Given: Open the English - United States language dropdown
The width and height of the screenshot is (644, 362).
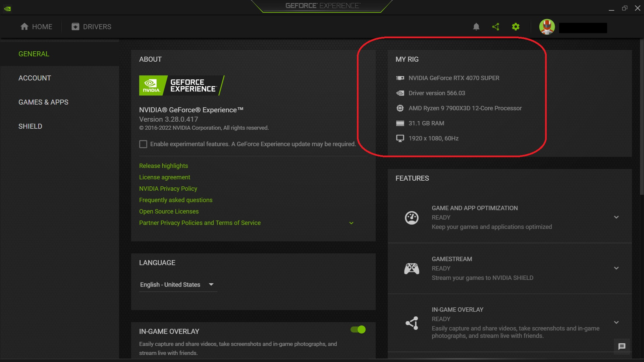Looking at the screenshot, I should pos(178,285).
